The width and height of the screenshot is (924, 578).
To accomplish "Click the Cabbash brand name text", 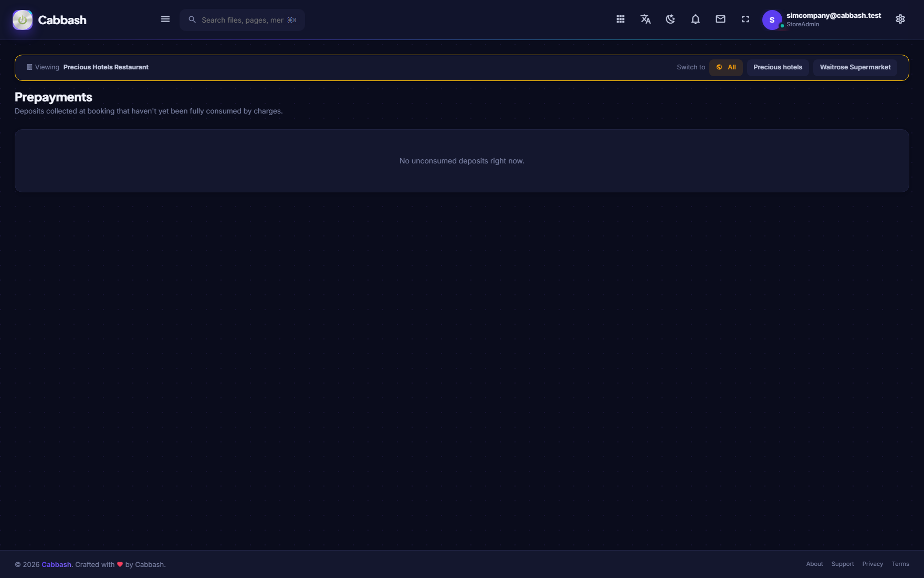I will click(62, 20).
